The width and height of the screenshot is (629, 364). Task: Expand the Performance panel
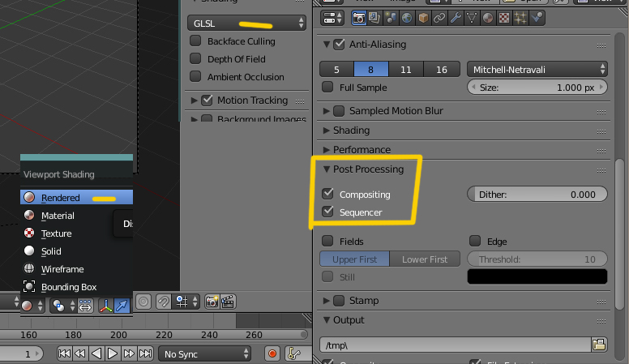pyautogui.click(x=326, y=150)
